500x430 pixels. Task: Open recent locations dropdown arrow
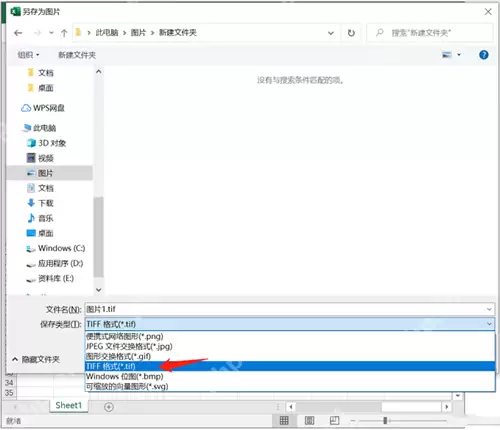[x=51, y=33]
